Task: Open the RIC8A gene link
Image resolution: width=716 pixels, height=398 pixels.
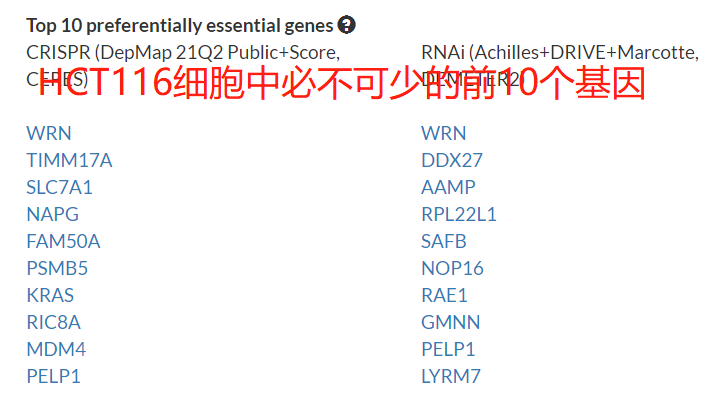Action: tap(54, 322)
